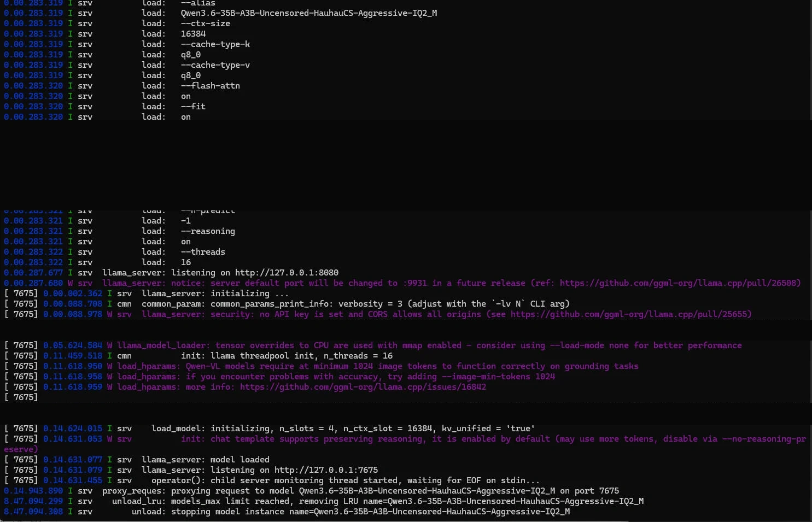Click the timestamp '8.47.094.299'
Screen dimensions: 812x522
pyautogui.click(x=33, y=501)
